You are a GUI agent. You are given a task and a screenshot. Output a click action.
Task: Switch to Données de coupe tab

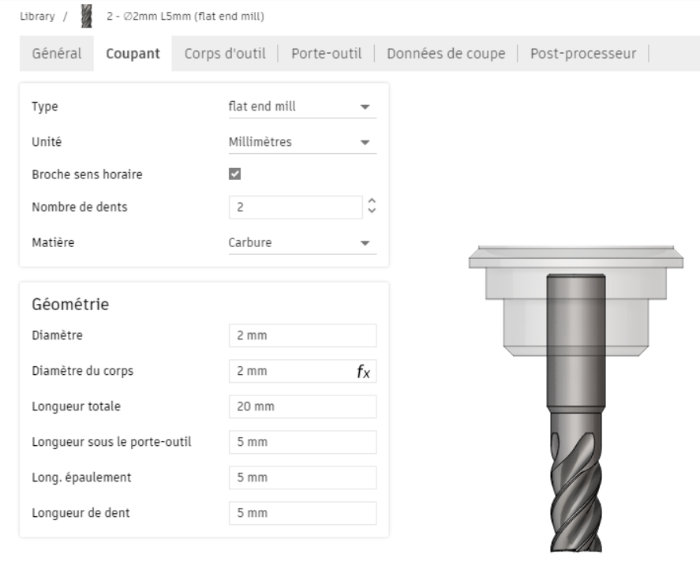[446, 54]
